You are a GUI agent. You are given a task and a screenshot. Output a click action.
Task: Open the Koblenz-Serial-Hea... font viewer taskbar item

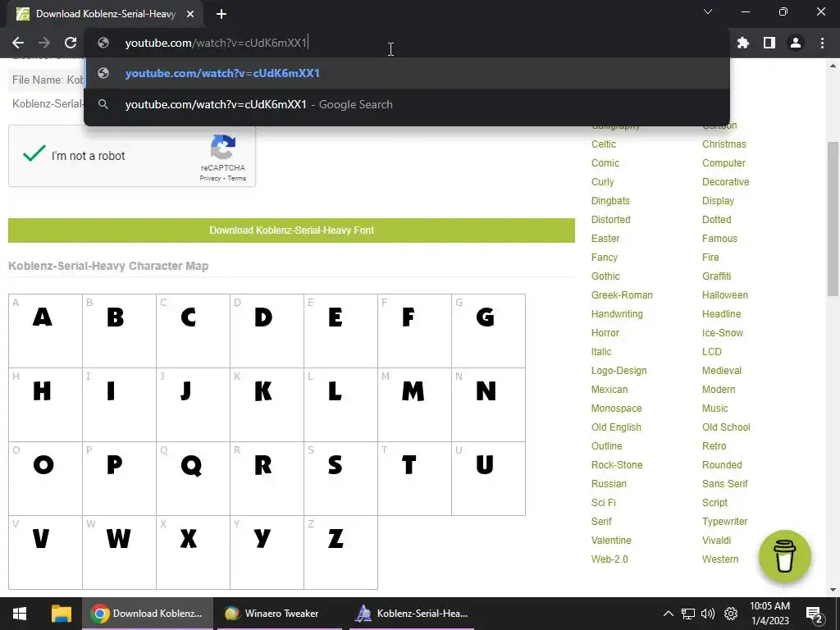coord(412,614)
